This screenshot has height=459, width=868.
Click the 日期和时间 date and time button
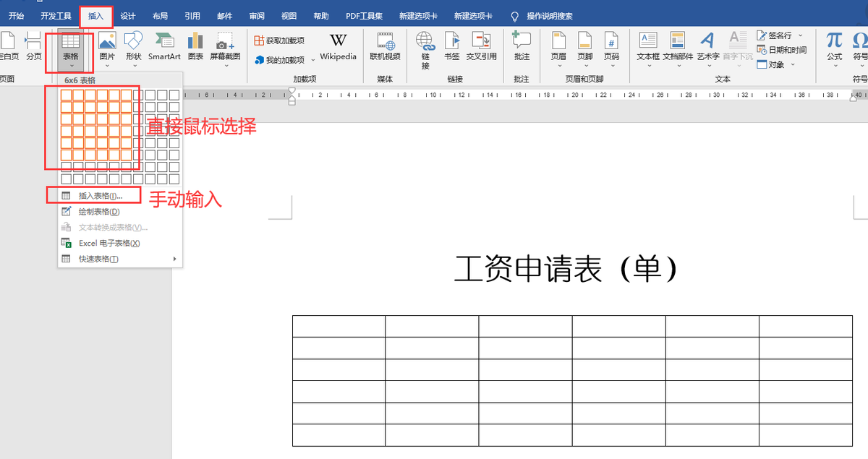click(x=781, y=50)
